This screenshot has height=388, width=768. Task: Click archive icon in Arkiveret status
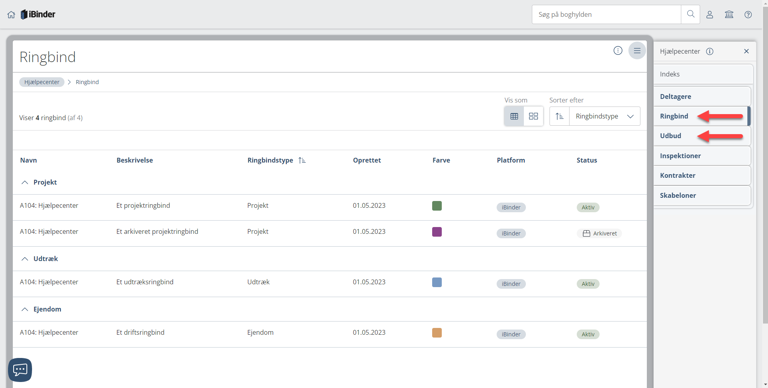[586, 234]
